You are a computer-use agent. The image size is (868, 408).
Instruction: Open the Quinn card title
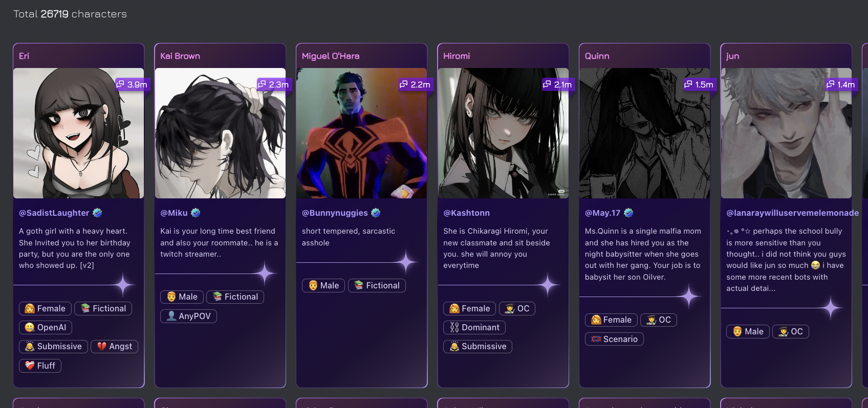[x=597, y=56]
